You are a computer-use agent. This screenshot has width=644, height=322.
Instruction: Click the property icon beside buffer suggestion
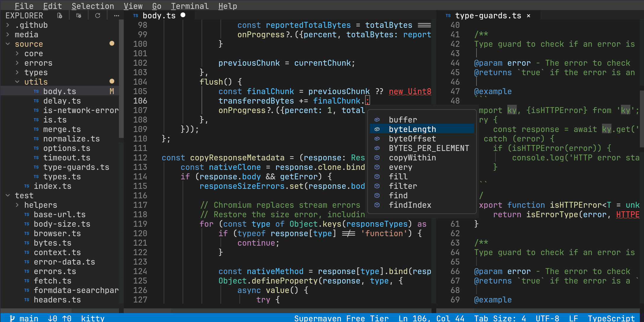[377, 120]
